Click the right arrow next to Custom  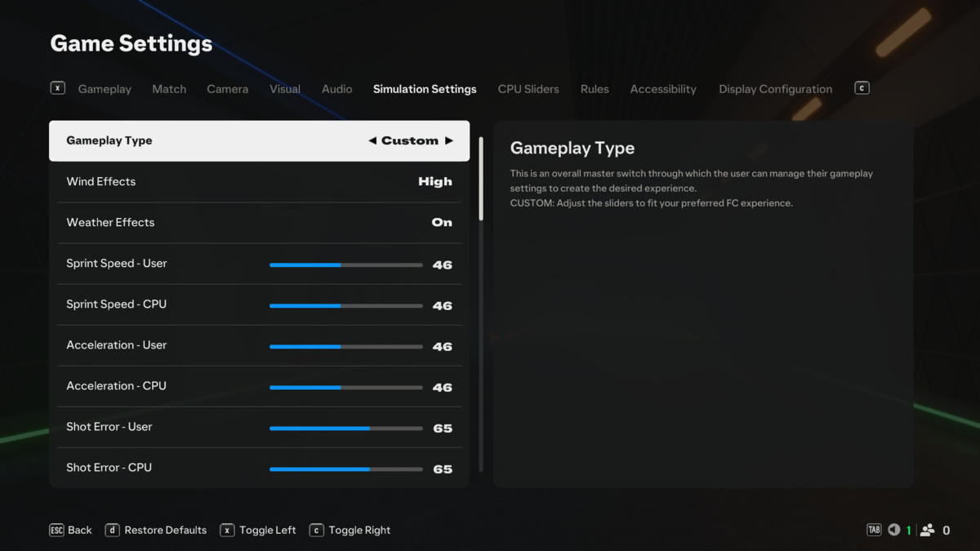(449, 140)
